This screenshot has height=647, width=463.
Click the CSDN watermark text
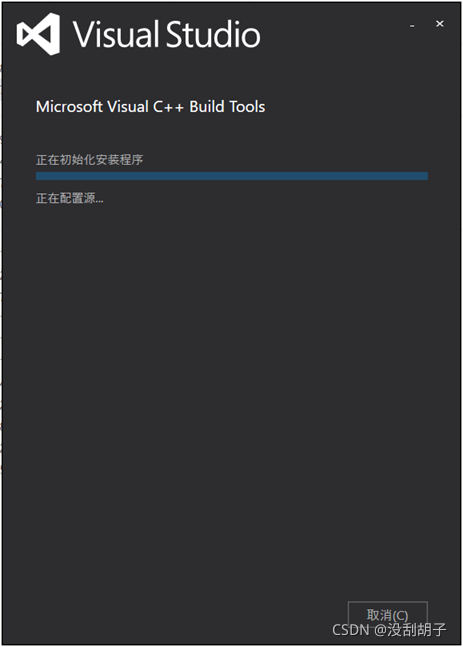point(351,630)
